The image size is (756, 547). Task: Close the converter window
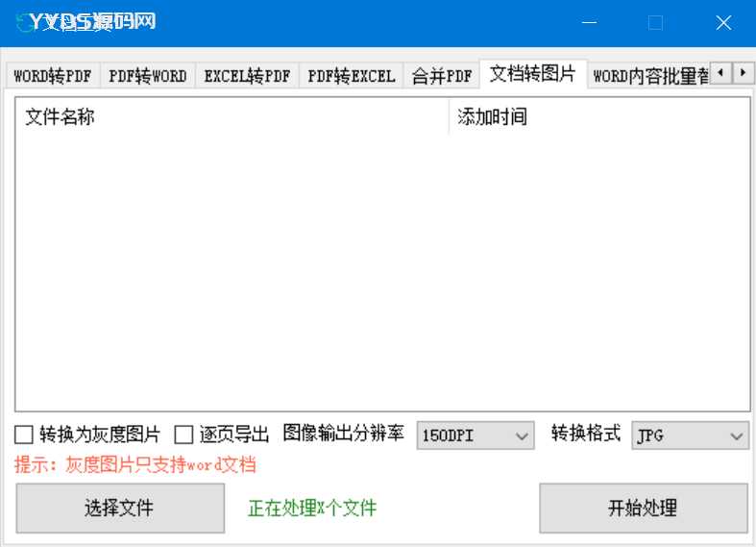click(723, 23)
